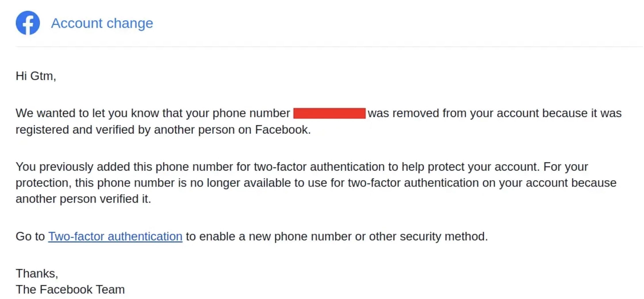Click "another person verified it." line

[x=83, y=199]
